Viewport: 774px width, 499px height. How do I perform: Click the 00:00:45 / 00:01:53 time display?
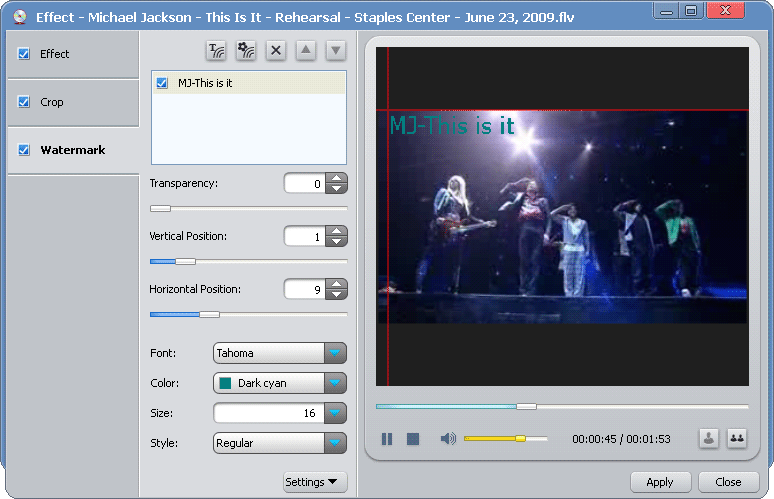tap(621, 439)
